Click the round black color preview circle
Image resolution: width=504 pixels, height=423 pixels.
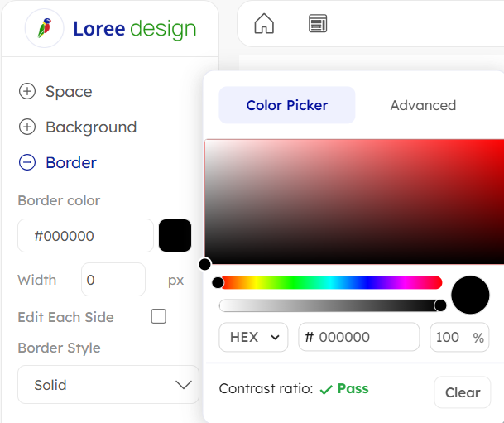470,295
